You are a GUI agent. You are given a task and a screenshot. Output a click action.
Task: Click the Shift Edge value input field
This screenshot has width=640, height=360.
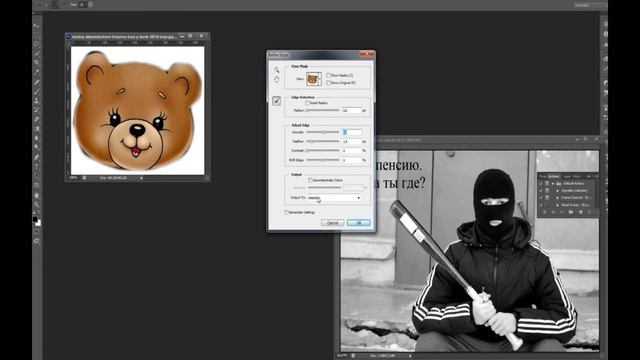tap(352, 160)
